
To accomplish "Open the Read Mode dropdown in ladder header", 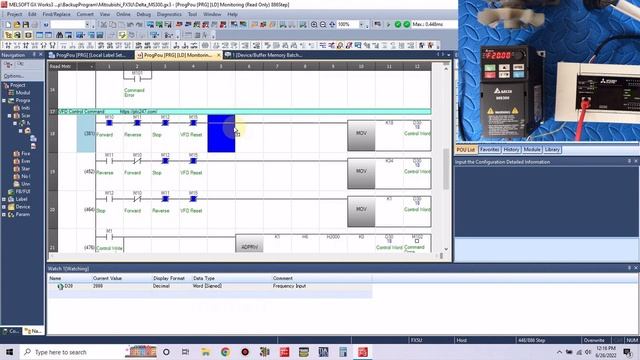I will 91,66.
